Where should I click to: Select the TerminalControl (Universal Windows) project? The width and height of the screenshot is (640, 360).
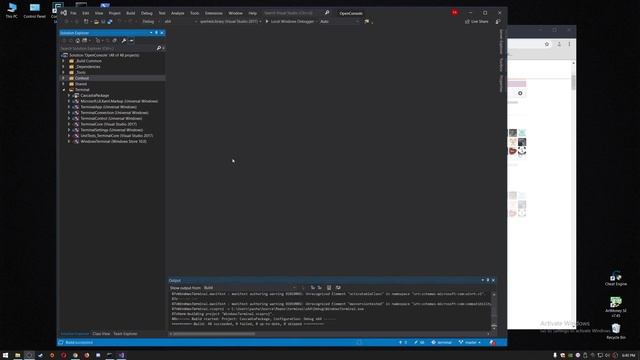(111, 118)
